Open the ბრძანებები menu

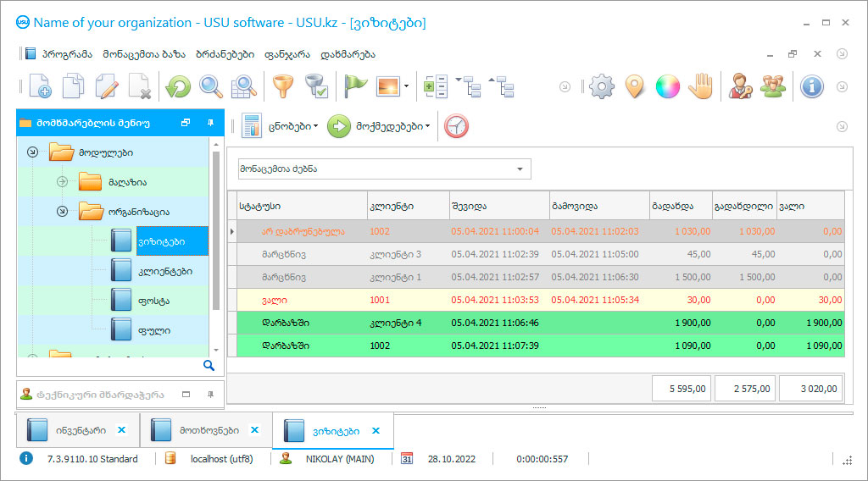(225, 54)
